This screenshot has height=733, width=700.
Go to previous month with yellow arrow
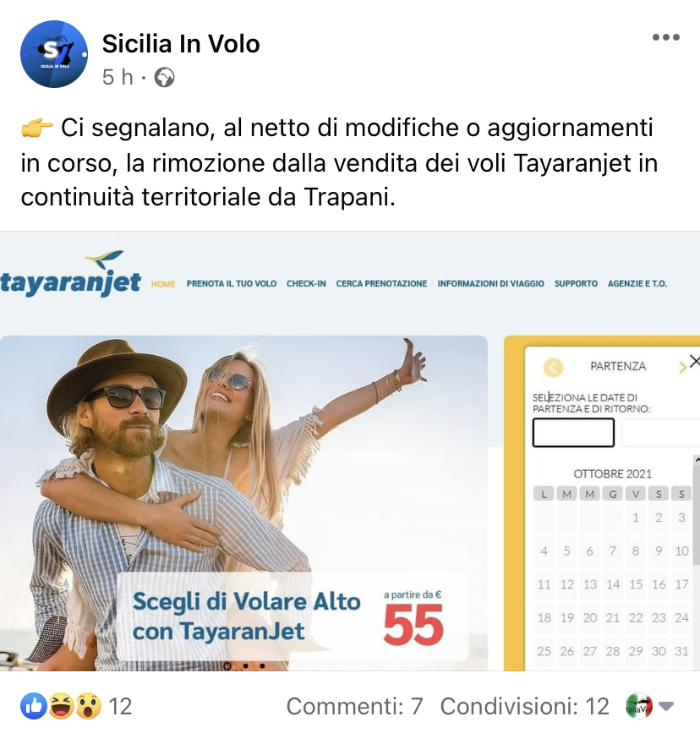(x=553, y=368)
